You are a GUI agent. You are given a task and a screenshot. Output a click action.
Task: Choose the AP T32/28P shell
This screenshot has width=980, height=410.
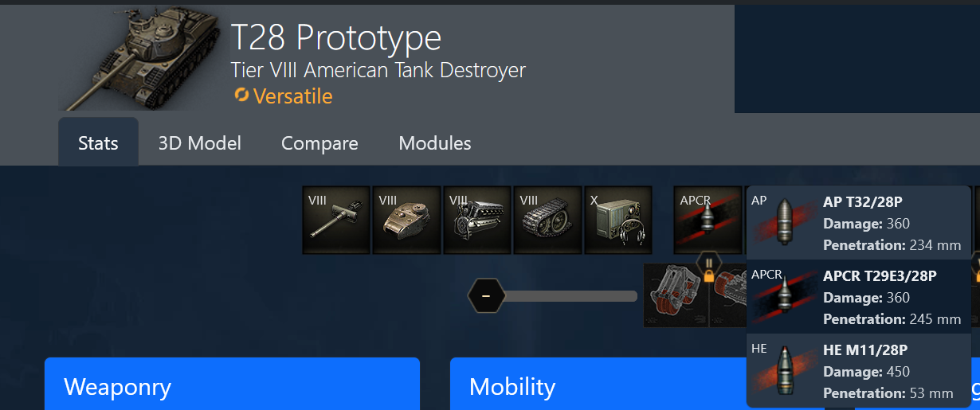click(859, 223)
